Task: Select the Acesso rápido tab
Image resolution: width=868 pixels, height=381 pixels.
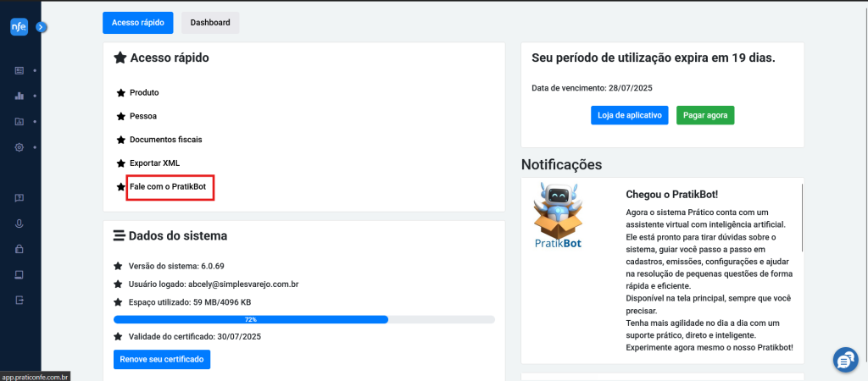Action: 138,23
